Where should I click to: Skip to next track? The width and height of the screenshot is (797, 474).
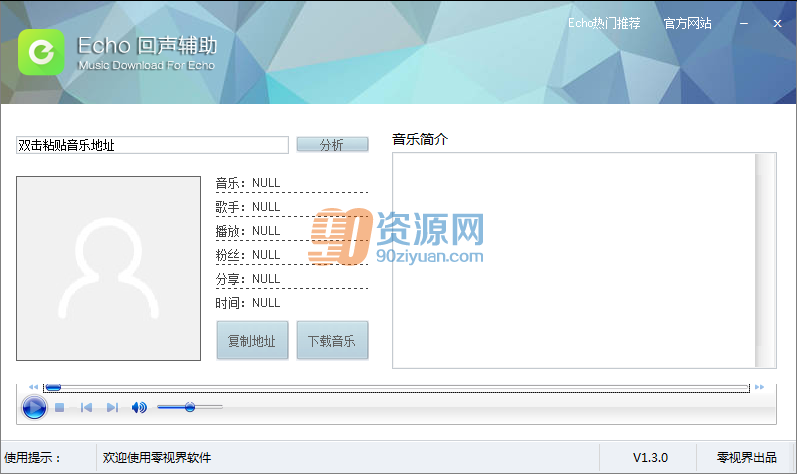[x=112, y=407]
